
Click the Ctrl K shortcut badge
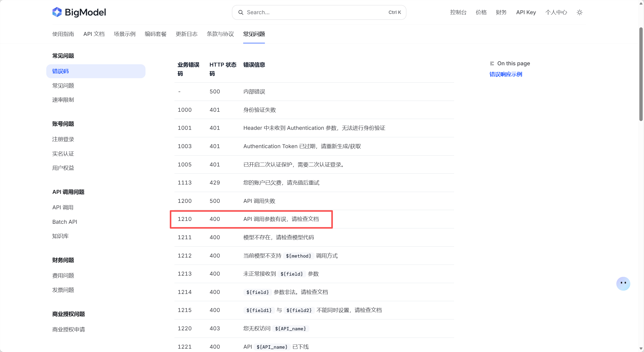(395, 12)
